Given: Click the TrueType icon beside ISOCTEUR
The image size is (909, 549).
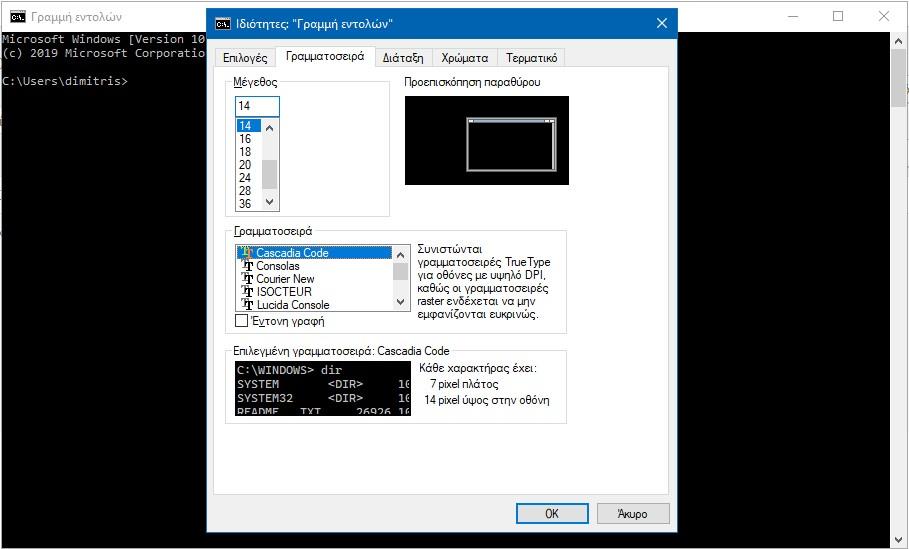Looking at the screenshot, I should (247, 292).
